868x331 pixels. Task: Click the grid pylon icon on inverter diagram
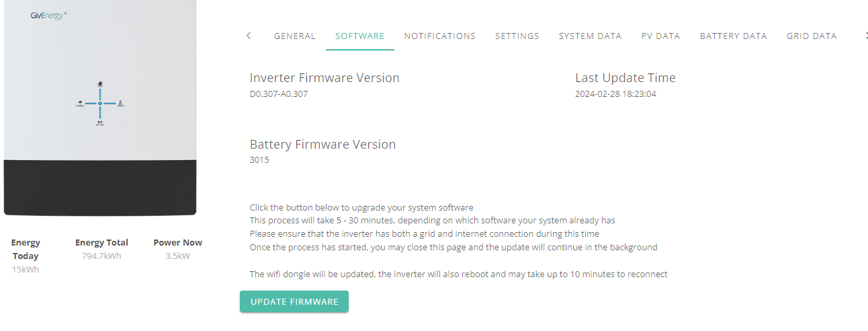120,104
